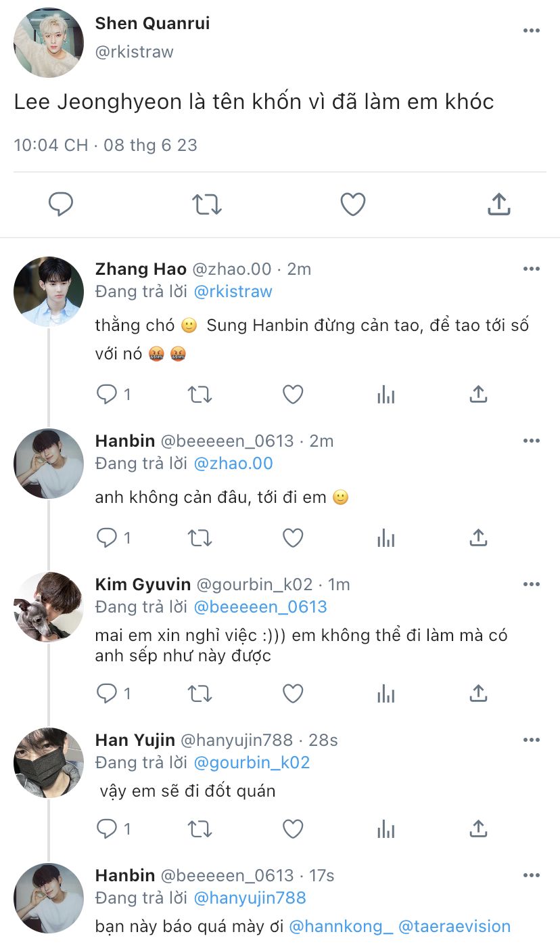This screenshot has height=951, width=560.
Task: Retweet Shen Quanrui's main tweet
Action: (206, 204)
